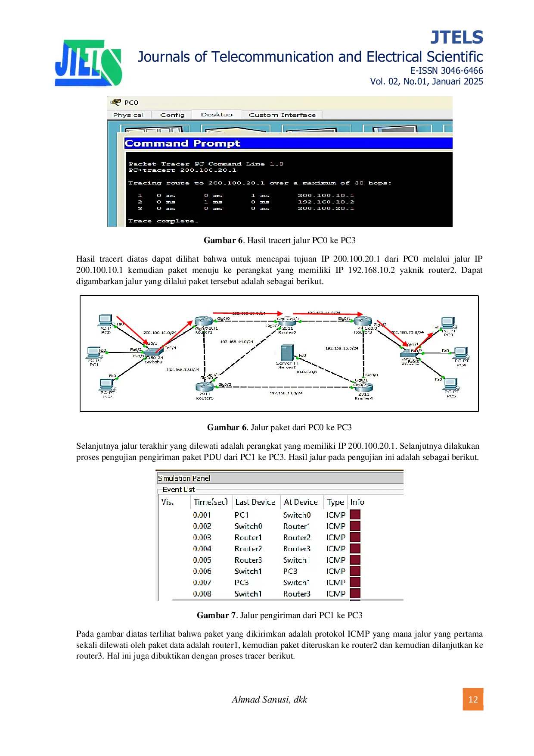Select the Router4 icon in the diagram
The width and height of the screenshot is (534, 756).
(364, 387)
